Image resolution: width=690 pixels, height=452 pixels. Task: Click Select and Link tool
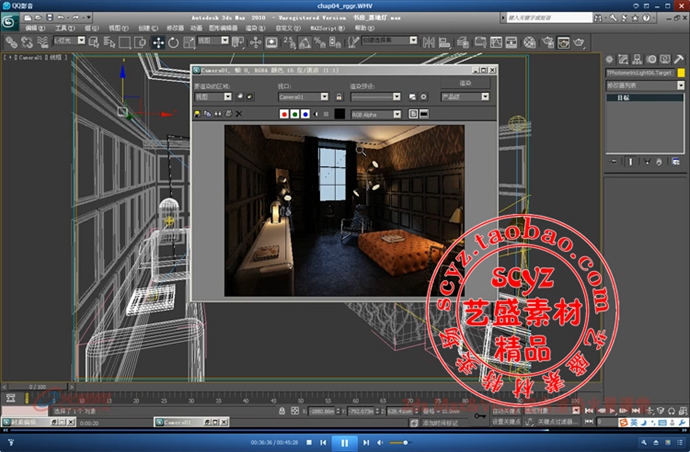pos(11,42)
